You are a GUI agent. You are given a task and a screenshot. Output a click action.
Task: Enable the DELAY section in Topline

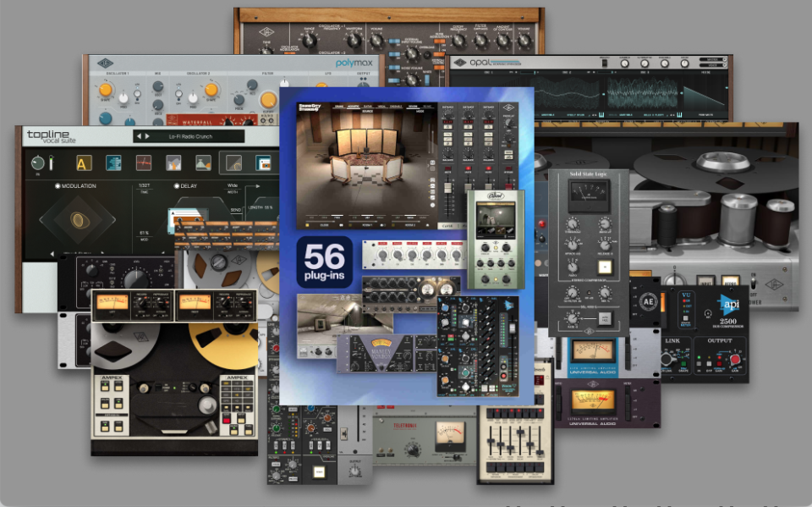(176, 185)
